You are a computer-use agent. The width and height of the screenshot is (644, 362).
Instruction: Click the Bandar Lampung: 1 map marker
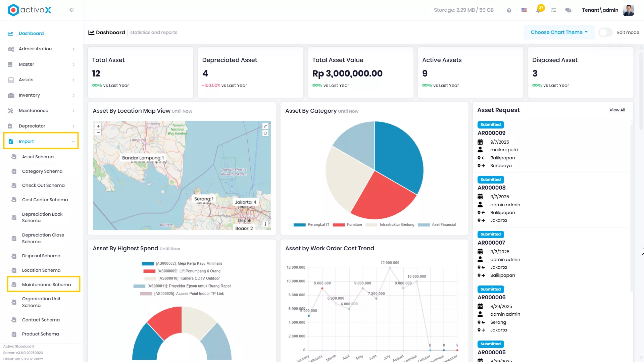click(x=143, y=158)
